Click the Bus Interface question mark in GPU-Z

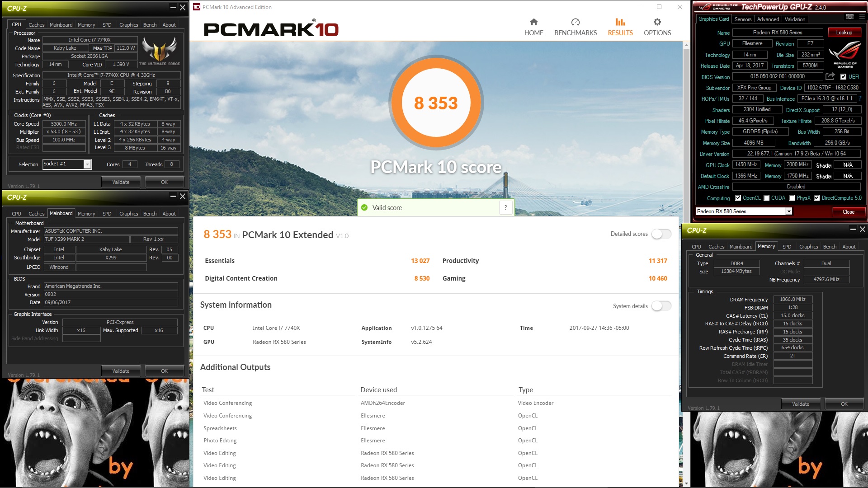[860, 99]
